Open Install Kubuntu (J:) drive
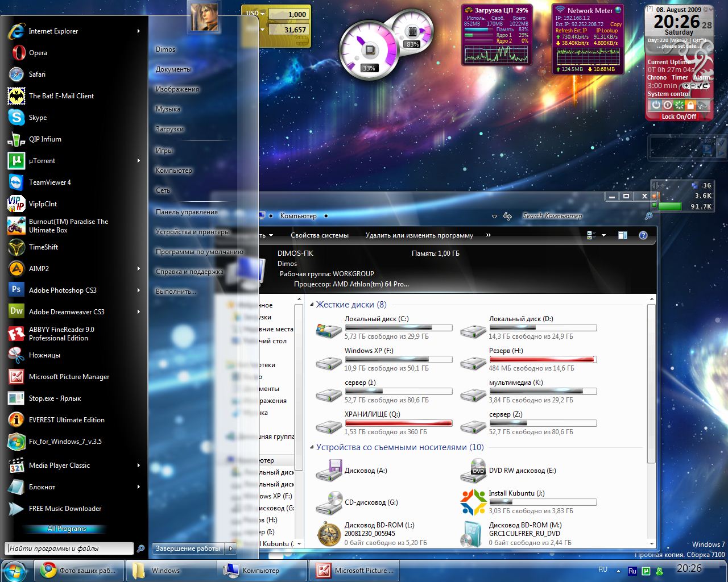This screenshot has width=728, height=582. coord(528,502)
